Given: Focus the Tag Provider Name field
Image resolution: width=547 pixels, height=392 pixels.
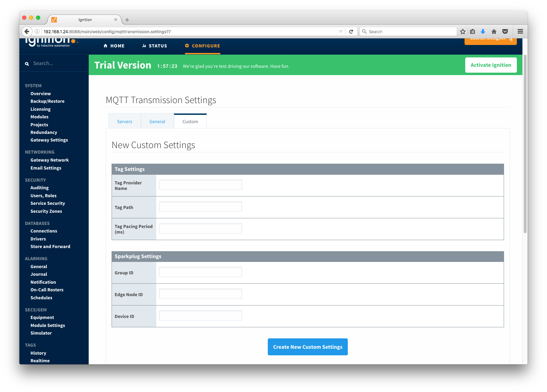Looking at the screenshot, I should (x=201, y=185).
